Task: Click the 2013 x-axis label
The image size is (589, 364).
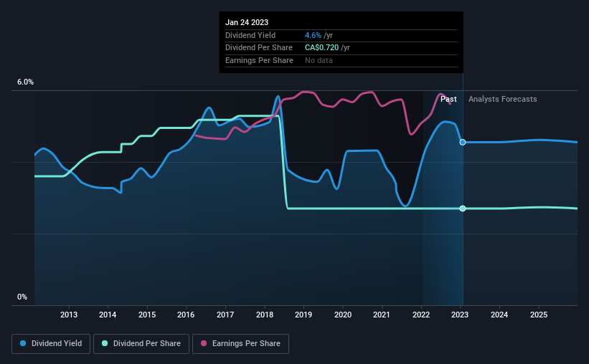Action: click(69, 315)
